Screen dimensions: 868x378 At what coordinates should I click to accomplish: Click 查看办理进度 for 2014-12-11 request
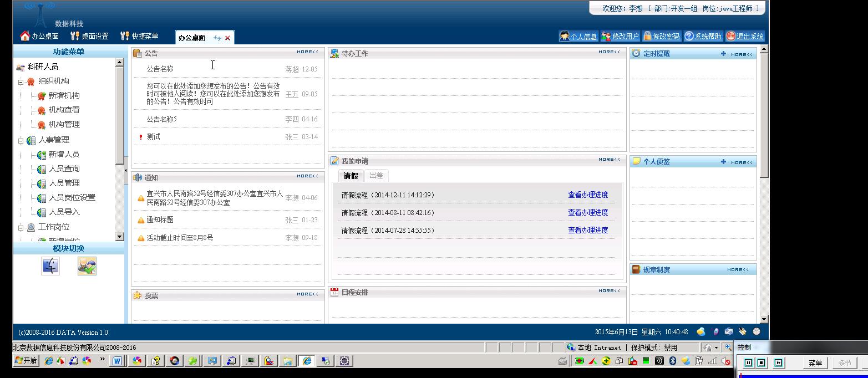(x=588, y=195)
